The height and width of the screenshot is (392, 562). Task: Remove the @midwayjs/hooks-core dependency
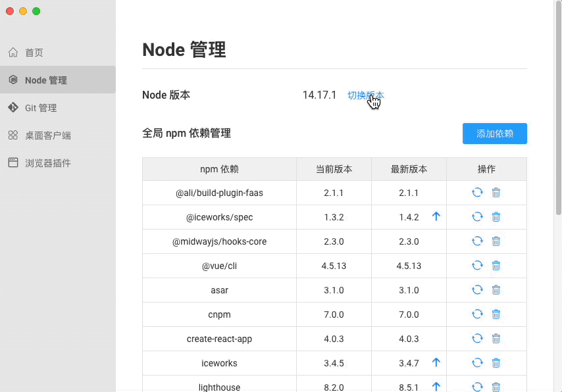click(496, 241)
